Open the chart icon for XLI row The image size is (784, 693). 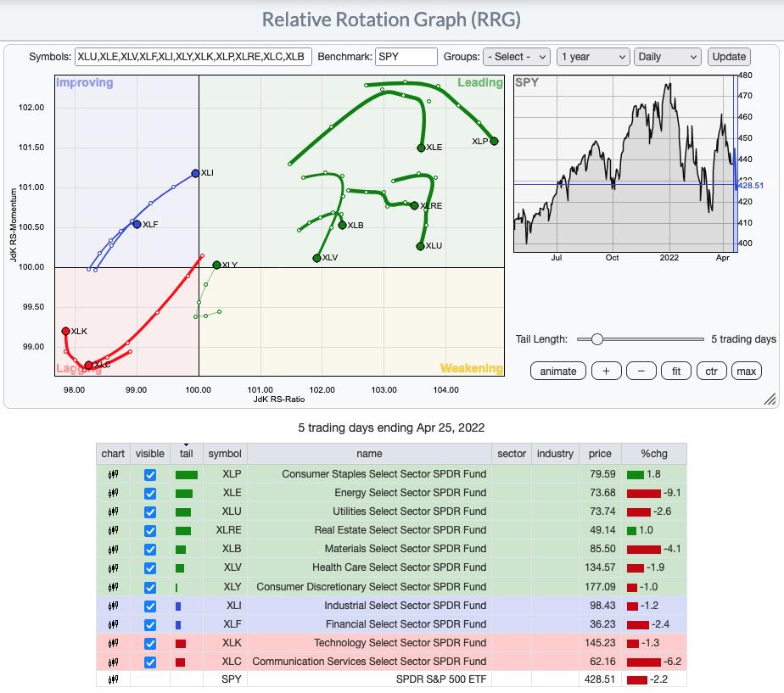(x=113, y=606)
